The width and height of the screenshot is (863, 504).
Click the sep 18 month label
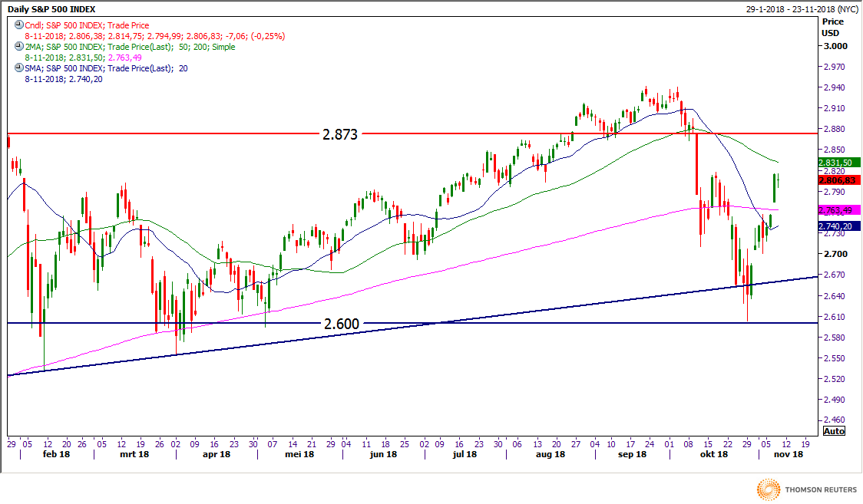tap(633, 454)
